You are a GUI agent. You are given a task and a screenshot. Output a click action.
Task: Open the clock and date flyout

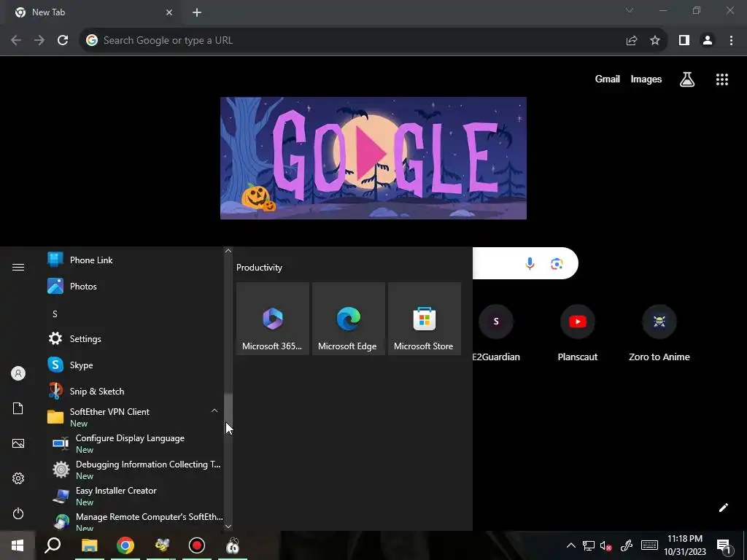click(685, 545)
